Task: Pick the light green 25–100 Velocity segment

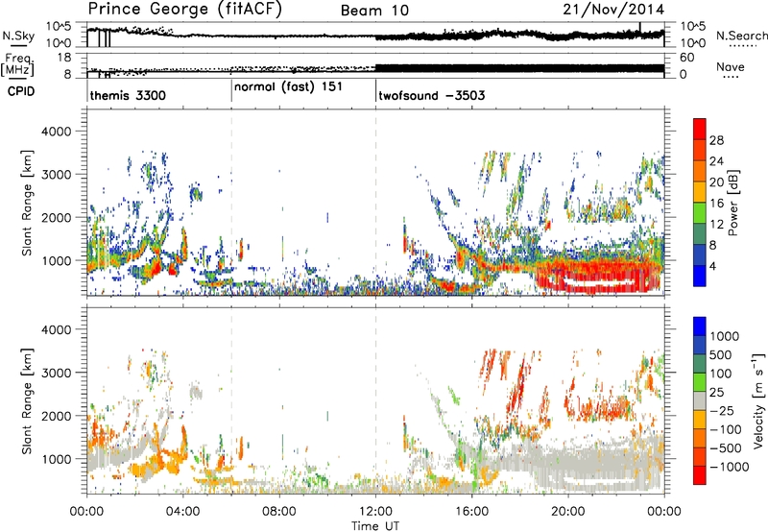Action: coord(700,382)
